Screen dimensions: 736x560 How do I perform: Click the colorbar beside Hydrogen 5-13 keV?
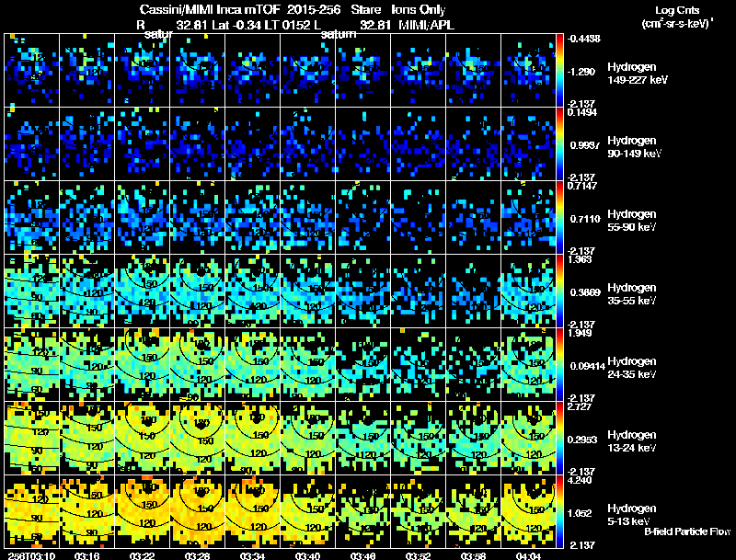click(x=559, y=511)
